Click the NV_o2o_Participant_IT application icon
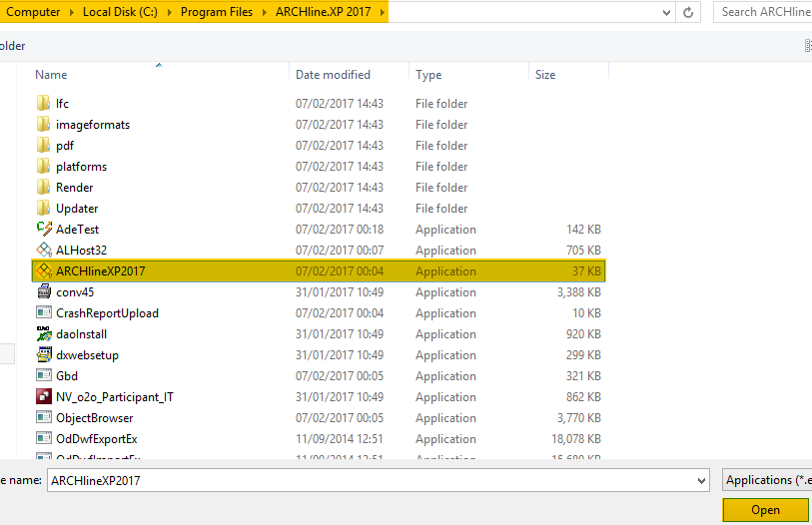The height and width of the screenshot is (525, 812). (x=44, y=396)
